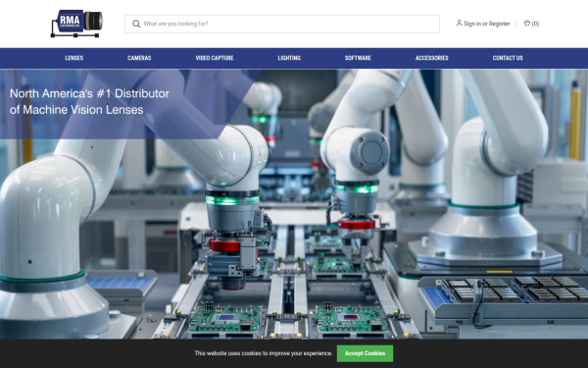This screenshot has width=588, height=368.
Task: Click the RMA camera logo
Action: (x=76, y=24)
